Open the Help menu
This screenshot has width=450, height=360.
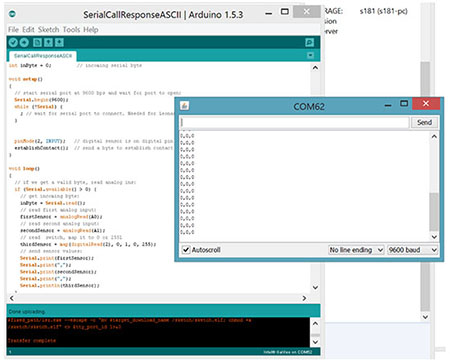tap(91, 30)
